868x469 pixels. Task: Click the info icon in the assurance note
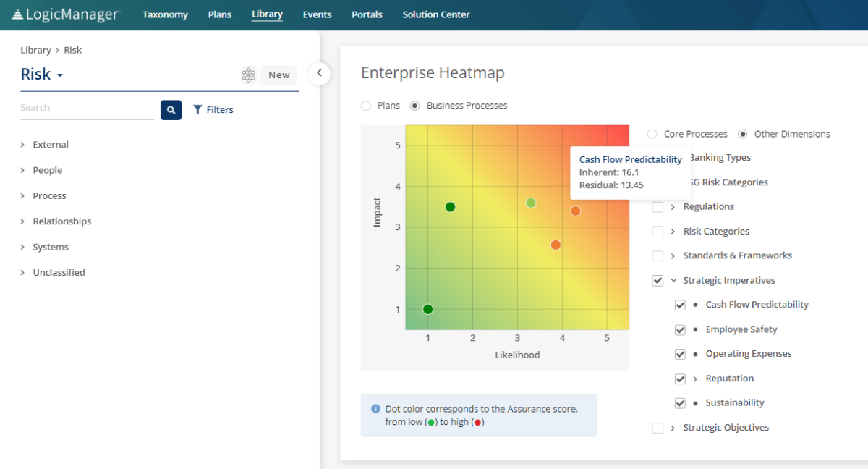[x=375, y=409]
